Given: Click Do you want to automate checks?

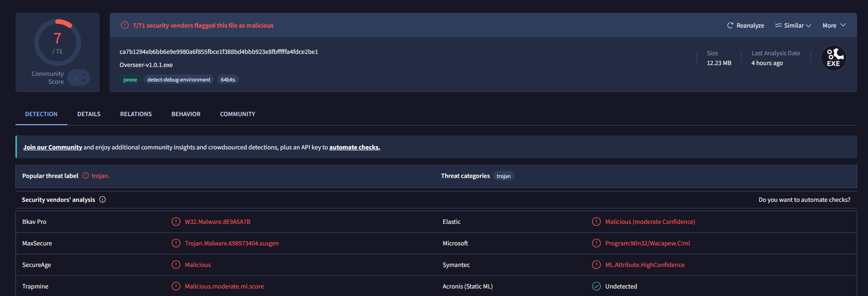Looking at the screenshot, I should (x=804, y=200).
